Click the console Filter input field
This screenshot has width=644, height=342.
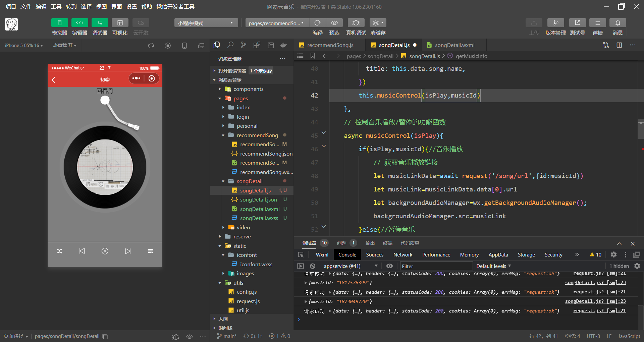tap(436, 266)
